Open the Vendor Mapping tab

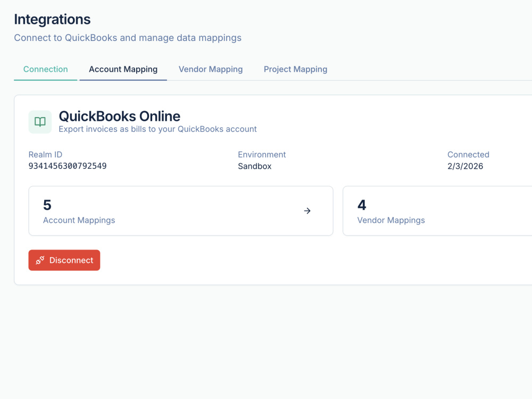tap(211, 69)
